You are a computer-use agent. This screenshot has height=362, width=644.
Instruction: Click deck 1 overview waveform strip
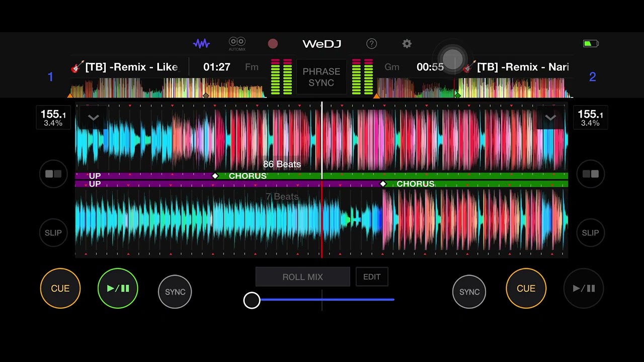click(x=168, y=88)
